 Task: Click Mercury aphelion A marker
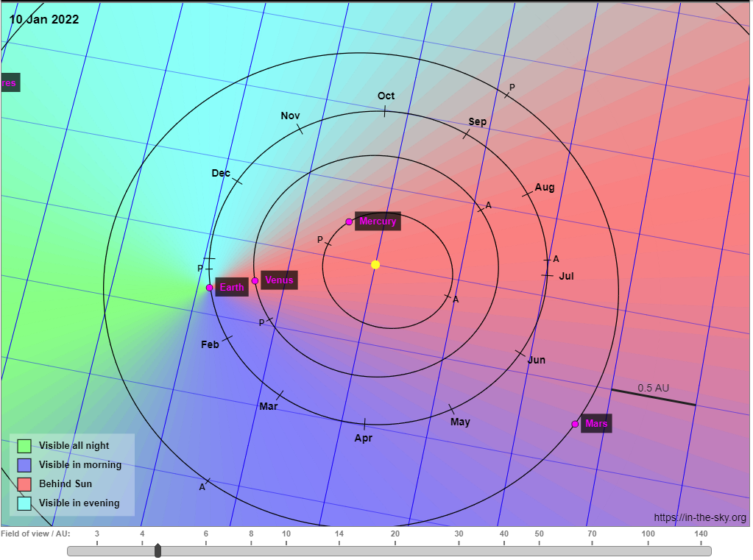click(x=456, y=300)
